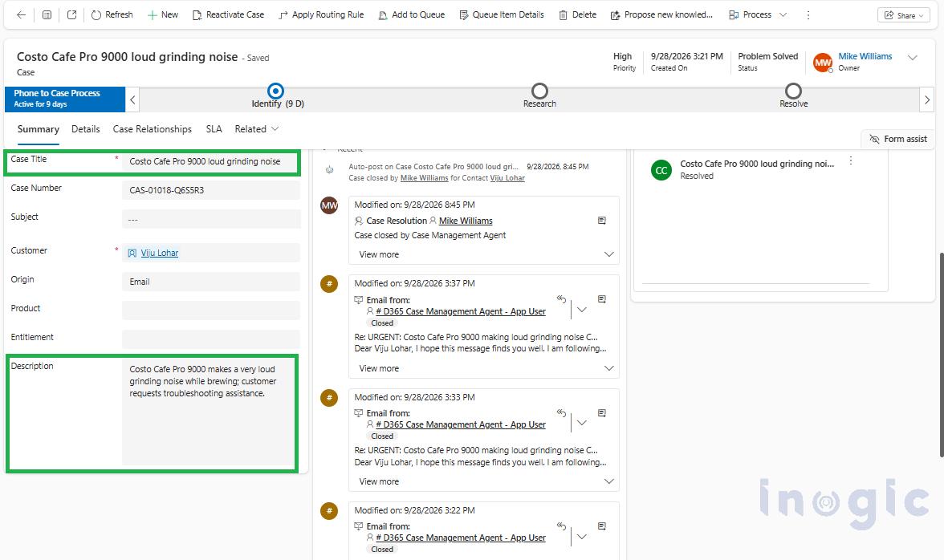
Task: Click the Case Number field
Action: (x=210, y=190)
